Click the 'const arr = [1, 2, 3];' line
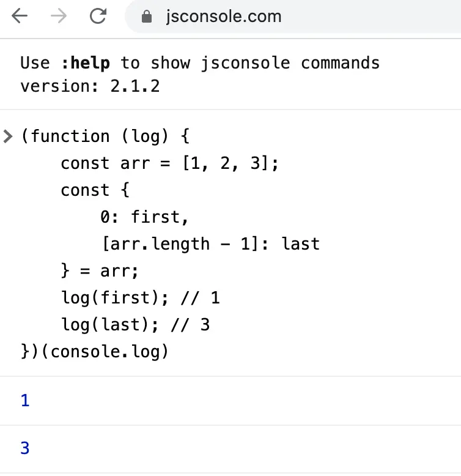The height and width of the screenshot is (476, 461). tap(169, 163)
